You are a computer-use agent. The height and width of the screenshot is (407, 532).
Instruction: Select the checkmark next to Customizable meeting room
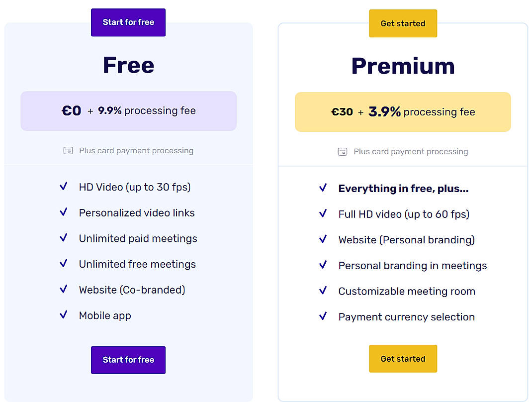(x=324, y=291)
